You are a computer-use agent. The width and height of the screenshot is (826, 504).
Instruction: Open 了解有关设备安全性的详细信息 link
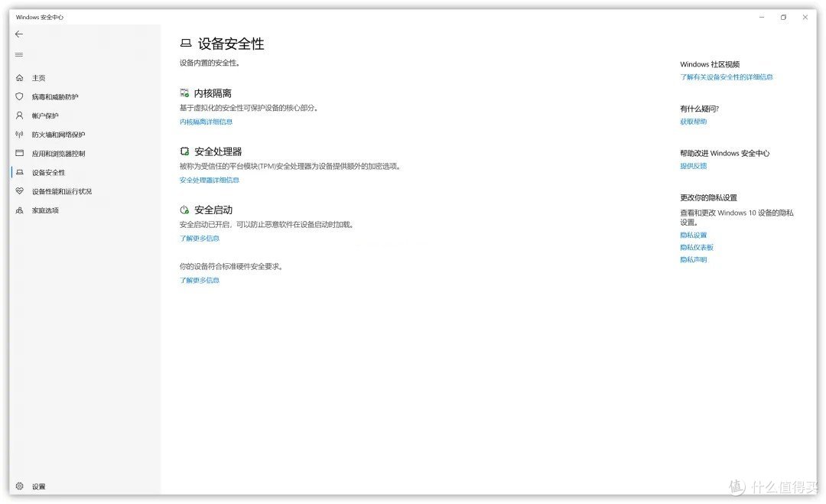point(726,77)
